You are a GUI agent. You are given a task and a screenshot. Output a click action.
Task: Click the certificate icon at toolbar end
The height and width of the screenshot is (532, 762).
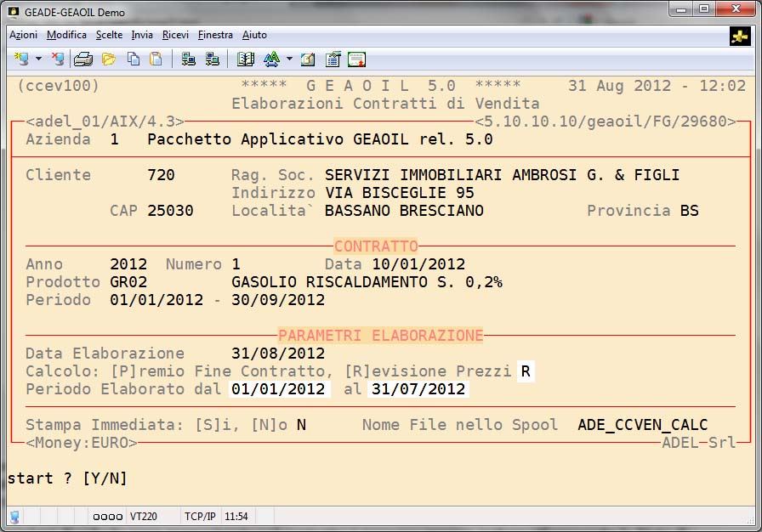356,59
